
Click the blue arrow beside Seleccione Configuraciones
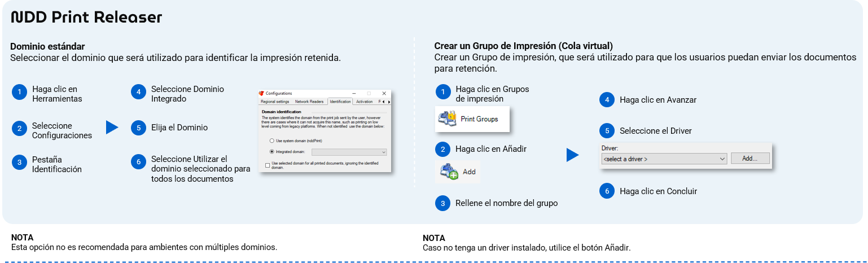click(112, 128)
